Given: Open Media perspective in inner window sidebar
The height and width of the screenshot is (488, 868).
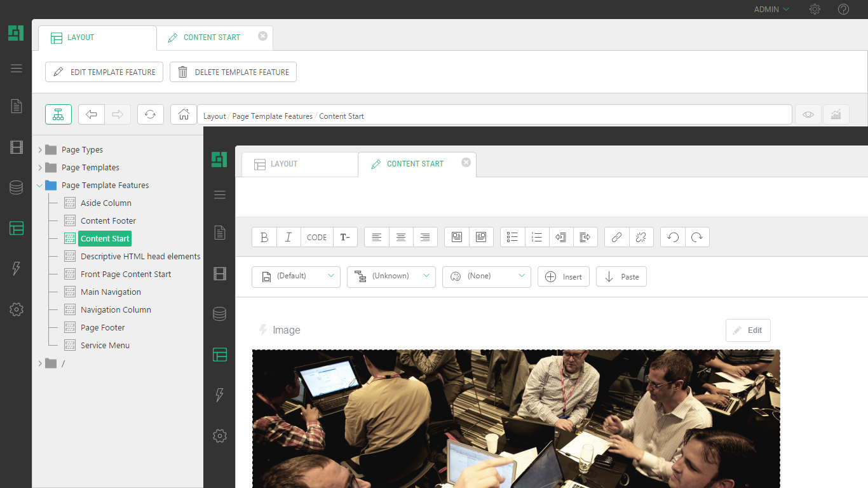Looking at the screenshot, I should 220,274.
